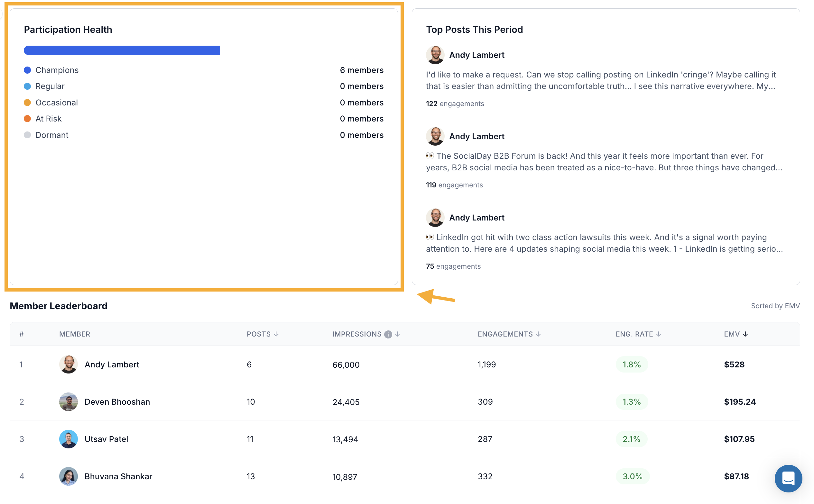Image resolution: width=814 pixels, height=504 pixels.
Task: Click the Sorted by EMV label
Action: click(775, 306)
